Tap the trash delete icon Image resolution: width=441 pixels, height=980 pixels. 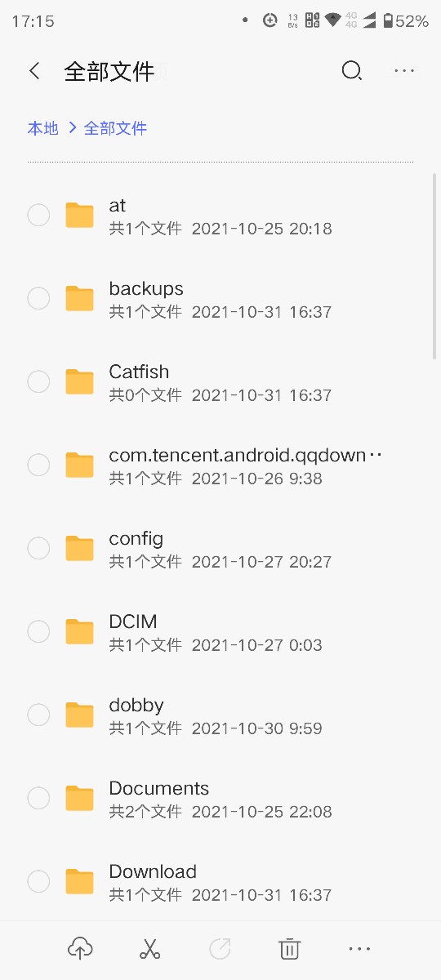(289, 948)
